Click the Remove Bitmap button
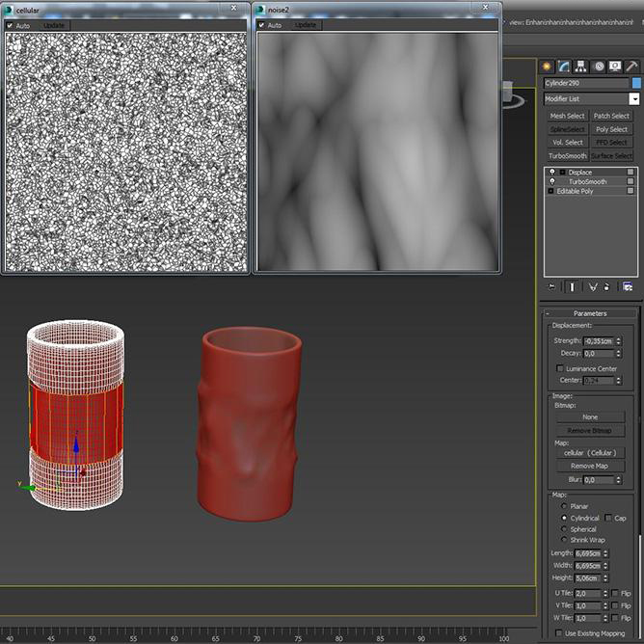The image size is (644, 644). tap(590, 430)
